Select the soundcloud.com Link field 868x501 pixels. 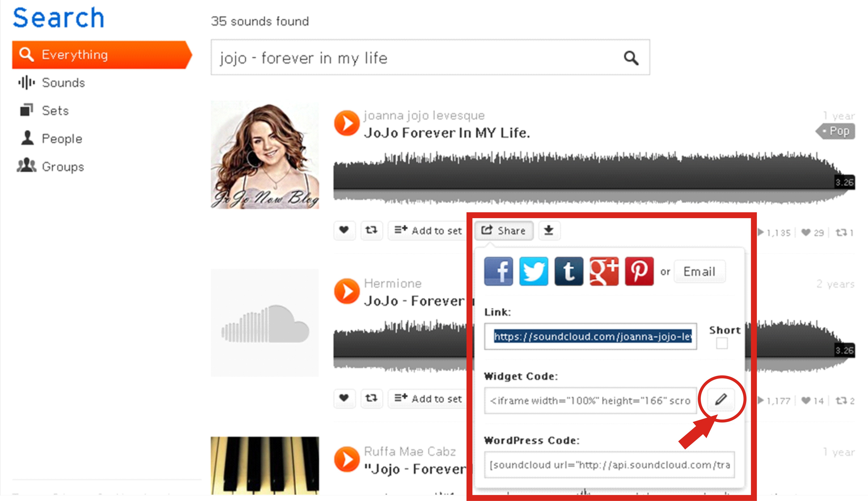pyautogui.click(x=590, y=336)
